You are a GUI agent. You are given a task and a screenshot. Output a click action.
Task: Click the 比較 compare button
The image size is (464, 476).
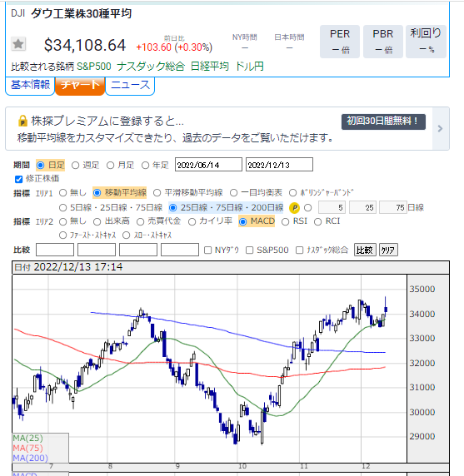(365, 250)
